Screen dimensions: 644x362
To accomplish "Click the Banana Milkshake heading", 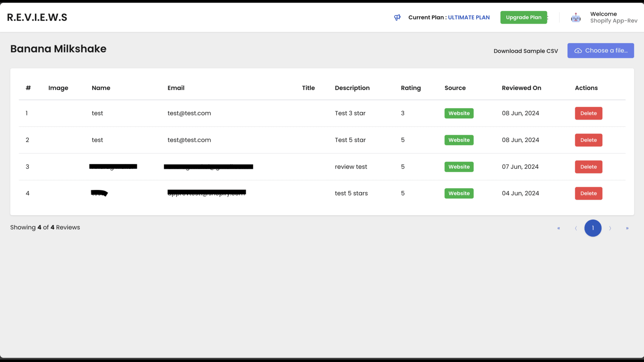I will (58, 49).
